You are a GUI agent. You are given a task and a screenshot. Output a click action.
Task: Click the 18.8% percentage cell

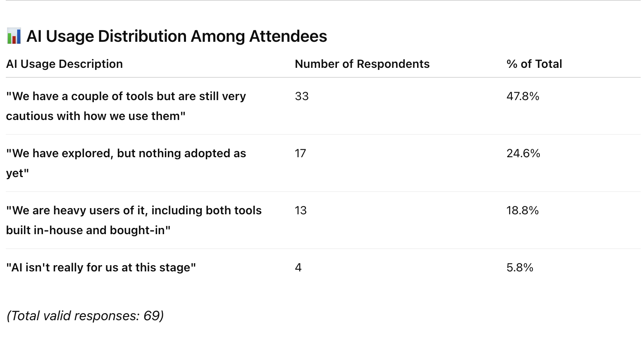522,211
